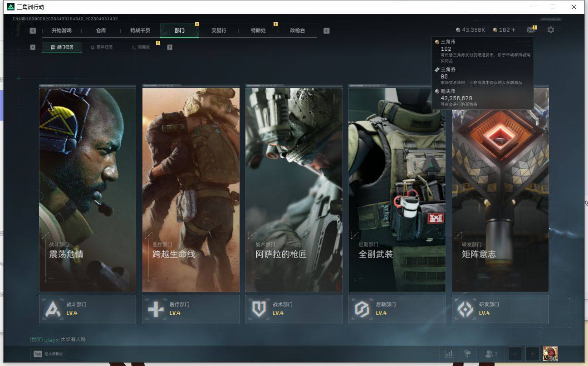This screenshot has width=588, height=366.
Task: Click the 后勤部门 LV.4 label
Action: [385, 309]
